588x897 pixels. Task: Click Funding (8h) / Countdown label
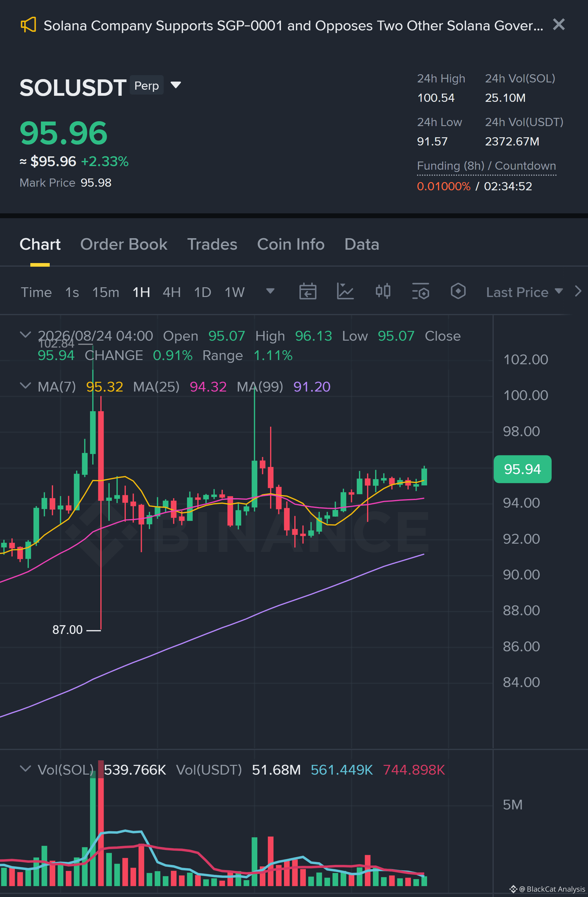click(486, 166)
